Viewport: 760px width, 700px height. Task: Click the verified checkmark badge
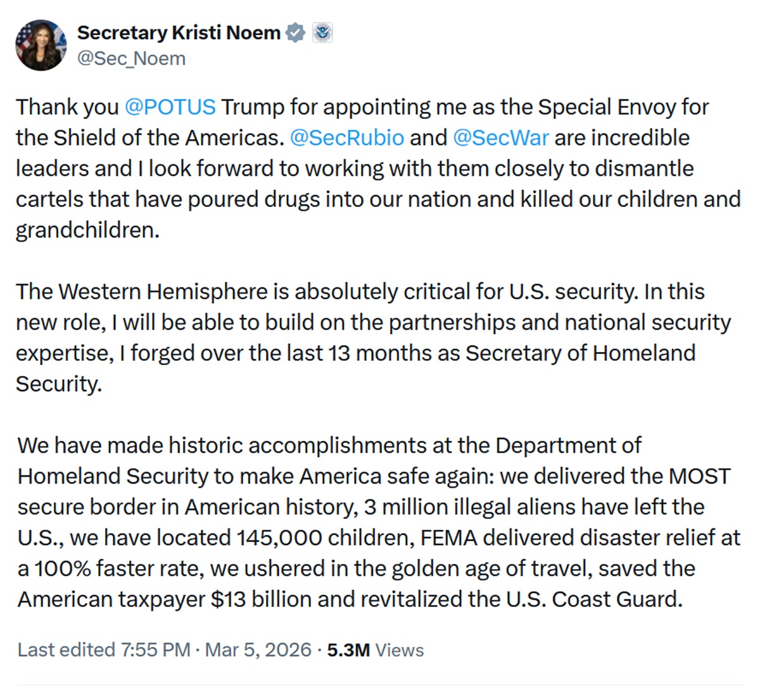click(295, 32)
